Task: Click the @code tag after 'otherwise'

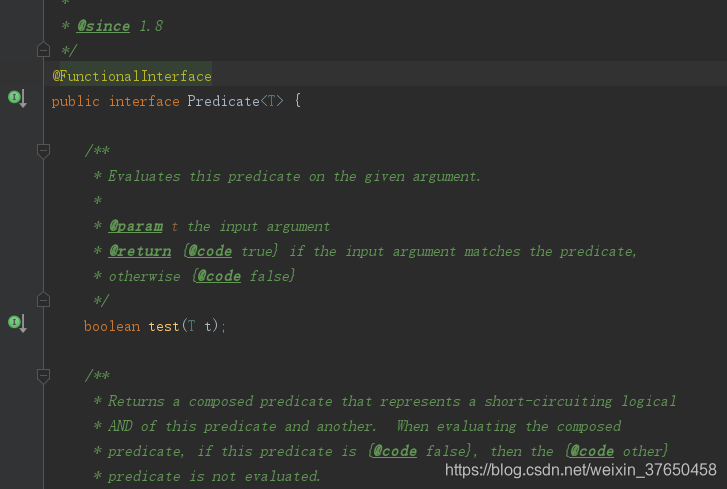Action: (219, 276)
